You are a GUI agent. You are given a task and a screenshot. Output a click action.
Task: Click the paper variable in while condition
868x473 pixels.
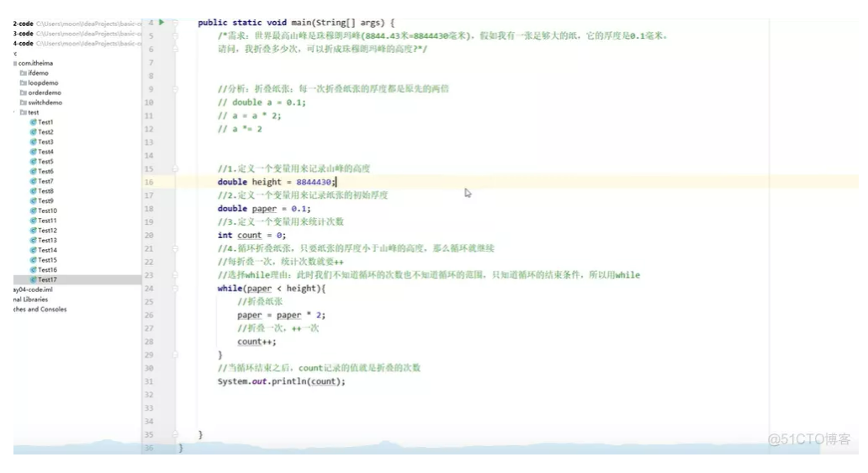coord(259,289)
